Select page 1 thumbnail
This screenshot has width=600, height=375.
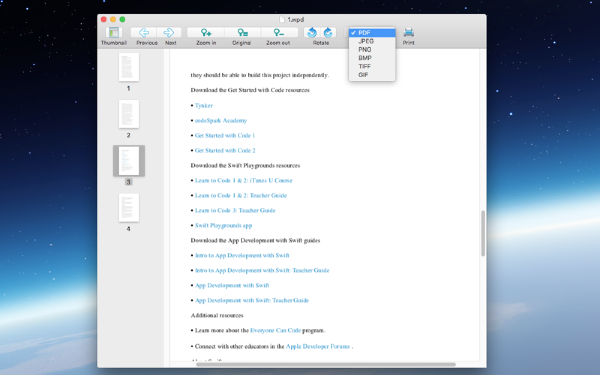click(129, 67)
